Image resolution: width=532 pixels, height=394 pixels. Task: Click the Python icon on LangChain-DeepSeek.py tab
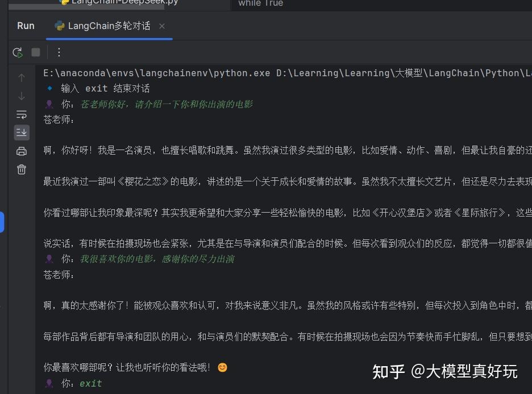(64, 2)
